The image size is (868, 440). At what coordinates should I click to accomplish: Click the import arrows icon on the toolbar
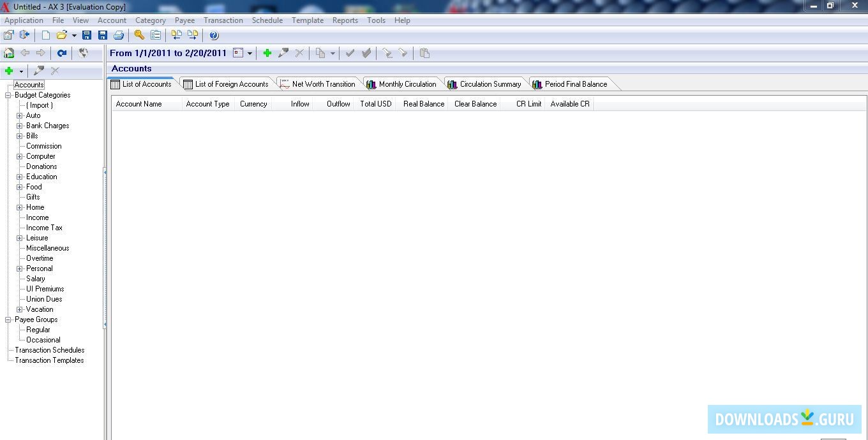[177, 35]
